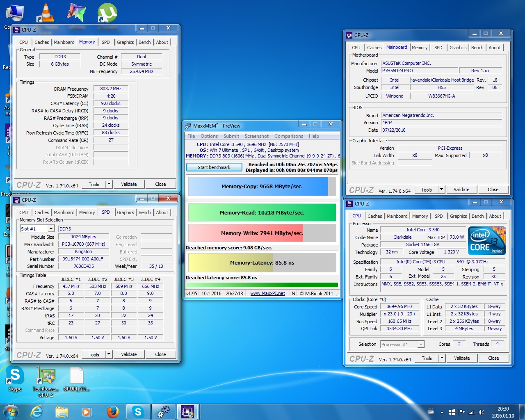The width and height of the screenshot is (525, 420).
Task: Click the JEDEC #4 frequency 666 MHz cell
Action: pos(151,286)
